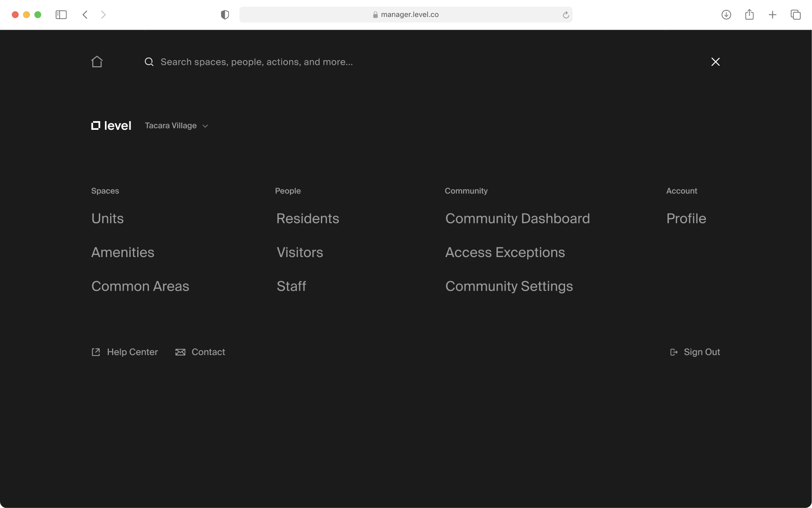Open browser downloads

point(726,15)
